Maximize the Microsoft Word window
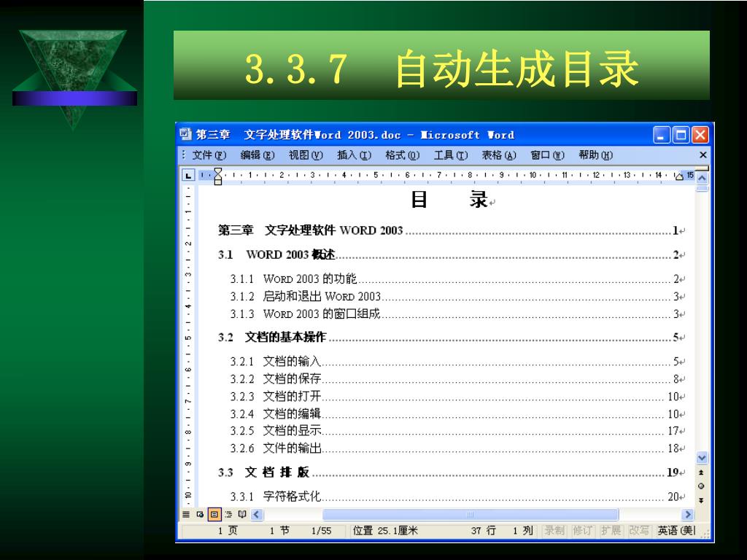Image resolution: width=747 pixels, height=560 pixels. tap(681, 135)
